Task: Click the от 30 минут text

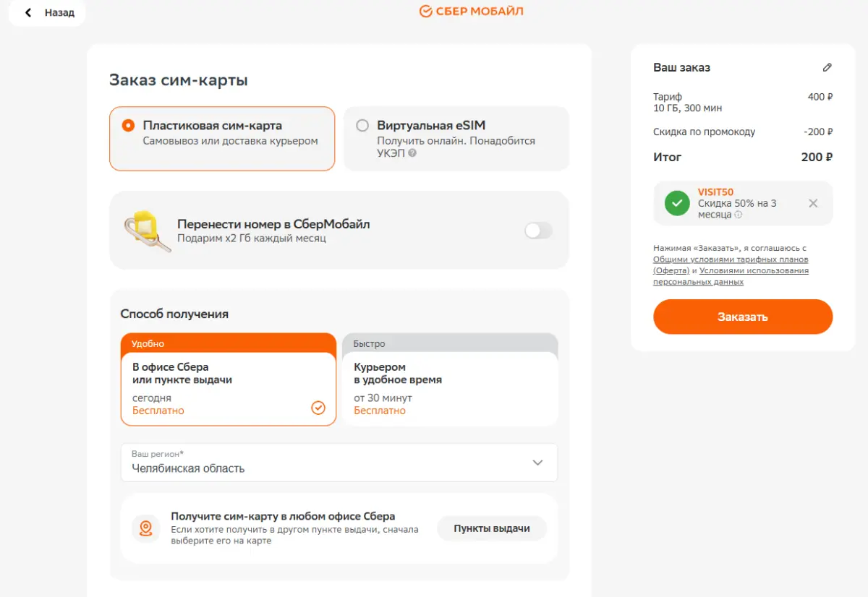Action: coord(383,398)
